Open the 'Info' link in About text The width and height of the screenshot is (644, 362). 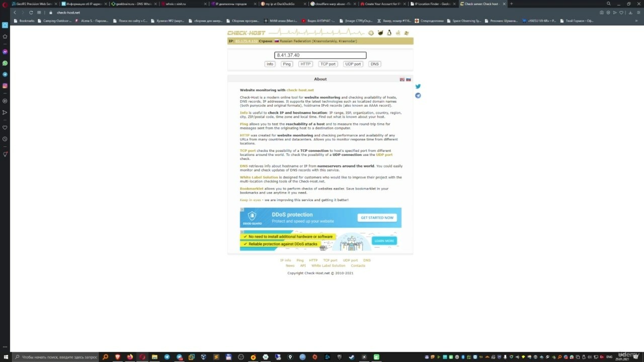[x=244, y=113]
